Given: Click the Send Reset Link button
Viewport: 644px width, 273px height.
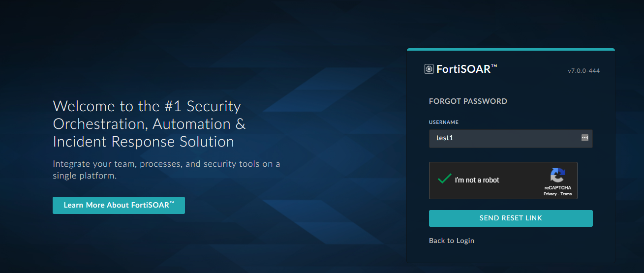Looking at the screenshot, I should click(x=511, y=218).
